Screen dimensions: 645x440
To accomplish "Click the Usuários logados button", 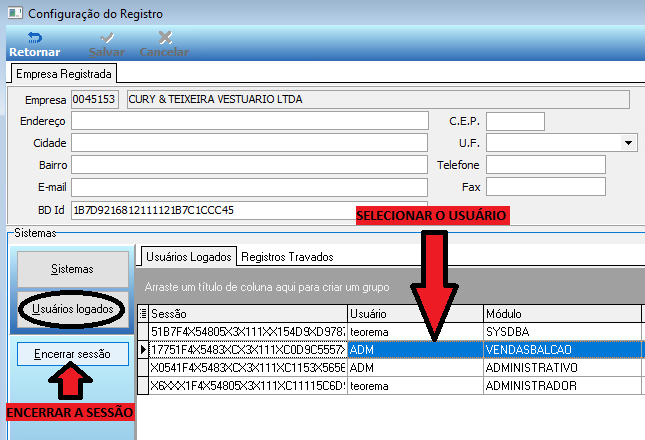I will coord(72,309).
